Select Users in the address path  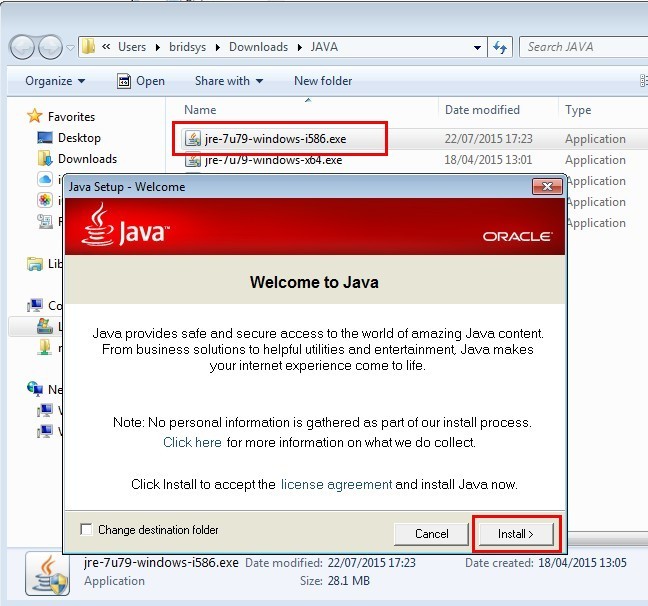tap(132, 47)
